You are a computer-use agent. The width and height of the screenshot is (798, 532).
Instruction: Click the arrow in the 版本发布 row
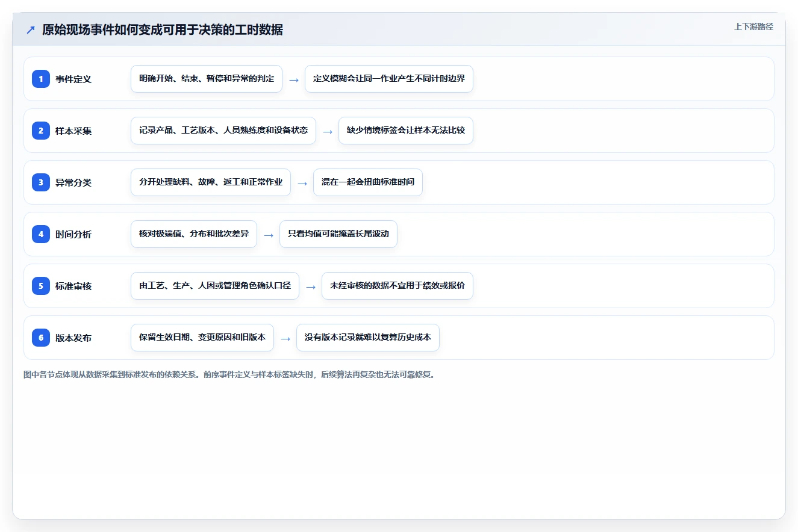285,338
